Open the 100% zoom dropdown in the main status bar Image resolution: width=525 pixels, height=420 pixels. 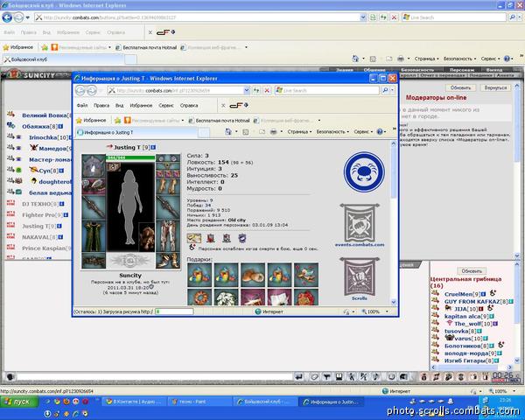click(514, 391)
